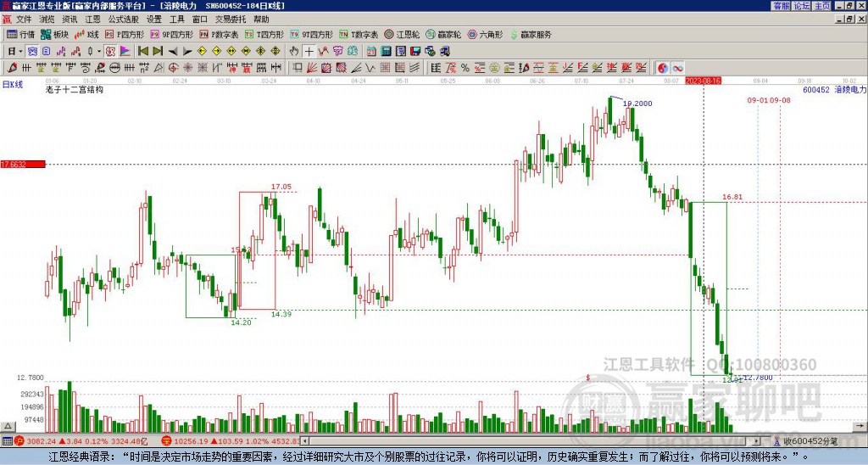Open the calculator icon
868x465 pixels.
point(386,52)
